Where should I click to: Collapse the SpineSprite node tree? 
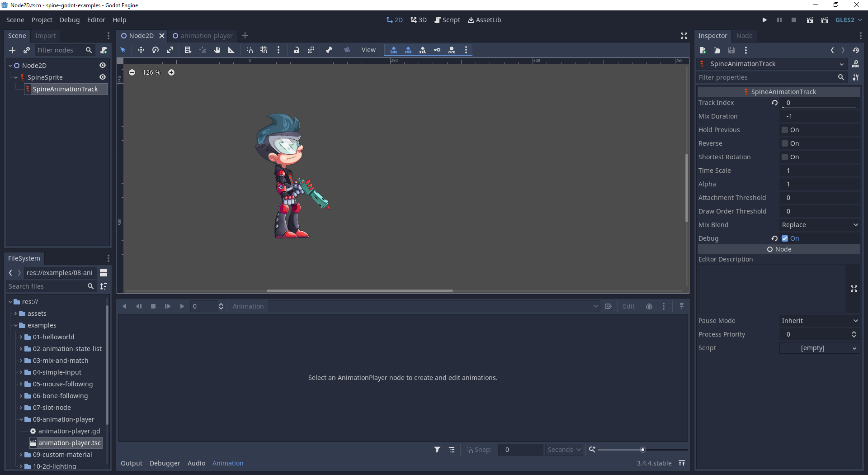pos(16,77)
